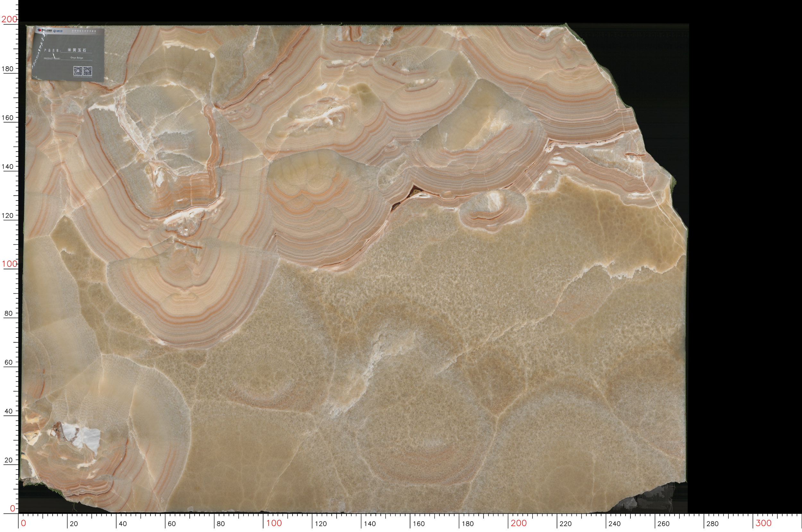The image size is (802, 532).
Task: Click the right QR code on label
Action: (x=88, y=71)
